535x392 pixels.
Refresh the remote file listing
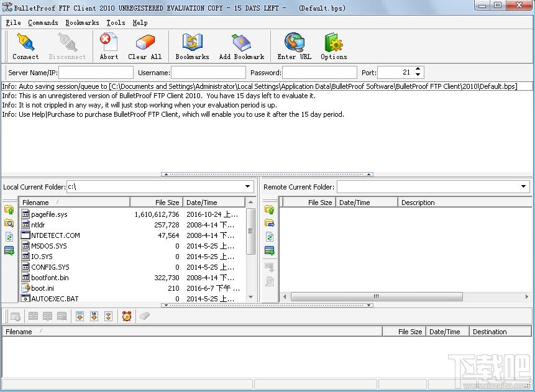point(270,237)
